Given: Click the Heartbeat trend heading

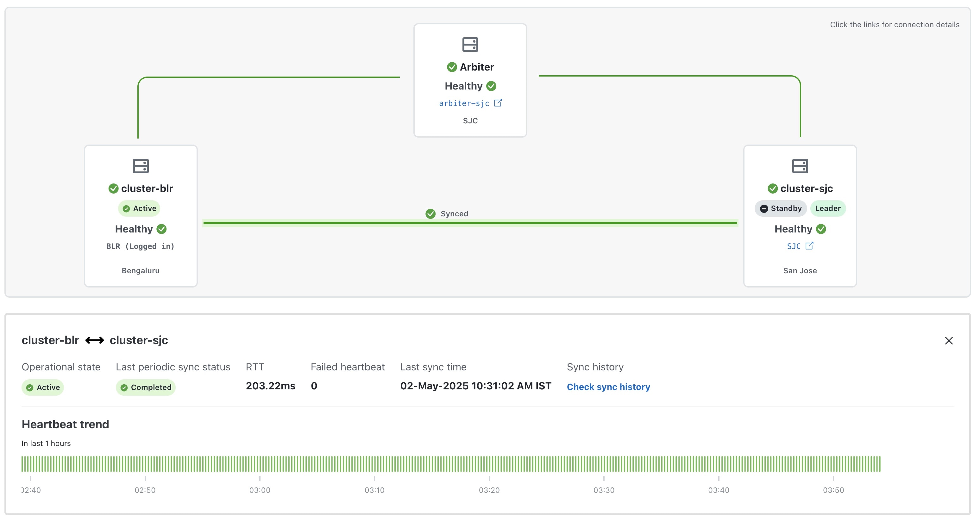Looking at the screenshot, I should click(x=66, y=424).
